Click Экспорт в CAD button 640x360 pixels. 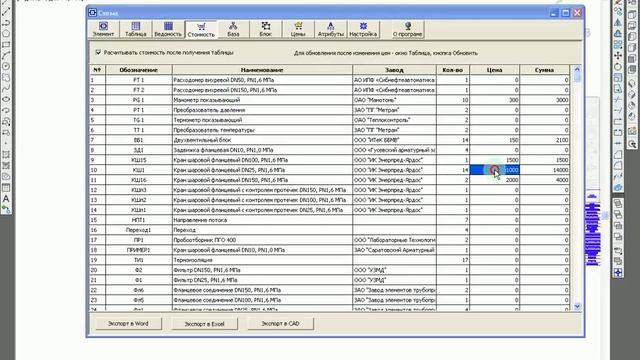click(280, 324)
